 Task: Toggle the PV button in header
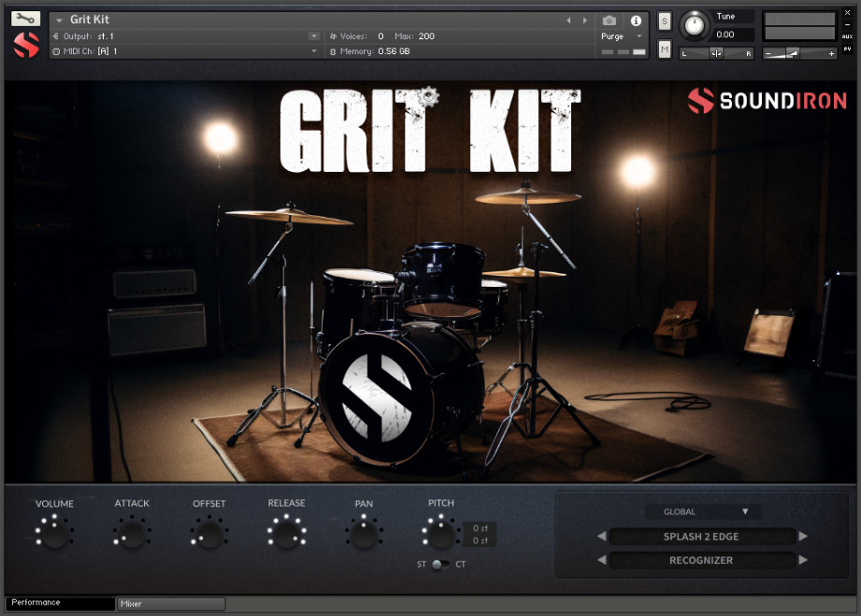(847, 49)
